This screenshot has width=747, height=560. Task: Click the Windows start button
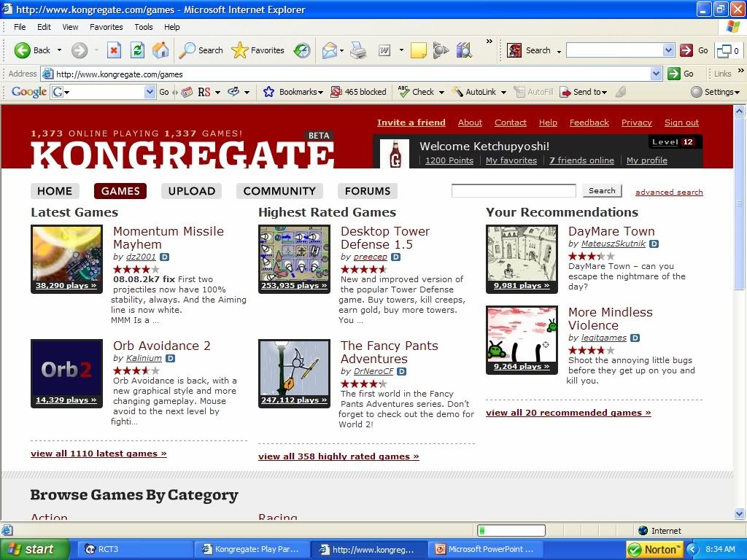pos(35,549)
